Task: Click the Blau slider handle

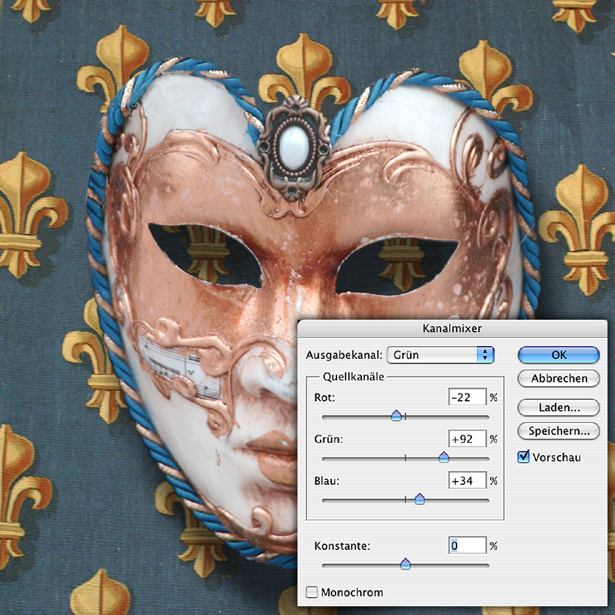Action: click(x=419, y=498)
